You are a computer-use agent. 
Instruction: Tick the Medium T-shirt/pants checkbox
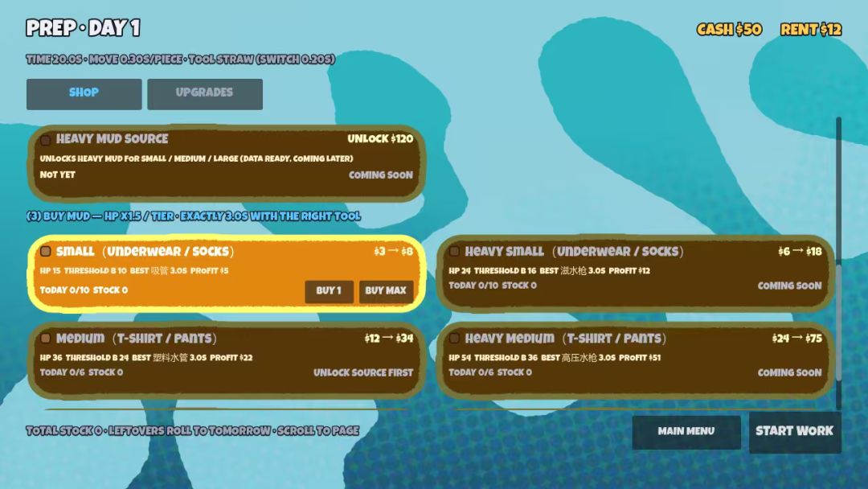tap(45, 339)
